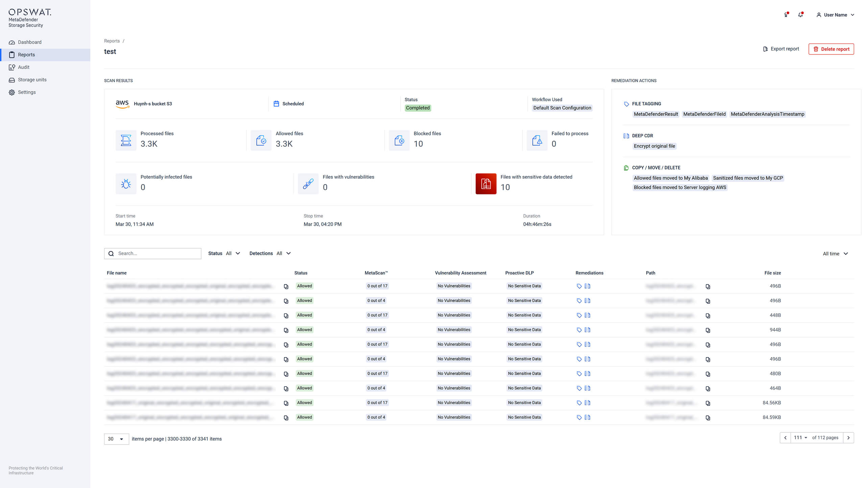Image resolution: width=868 pixels, height=488 pixels.
Task: Open the Reports breadcrumb link
Action: pos(112,41)
